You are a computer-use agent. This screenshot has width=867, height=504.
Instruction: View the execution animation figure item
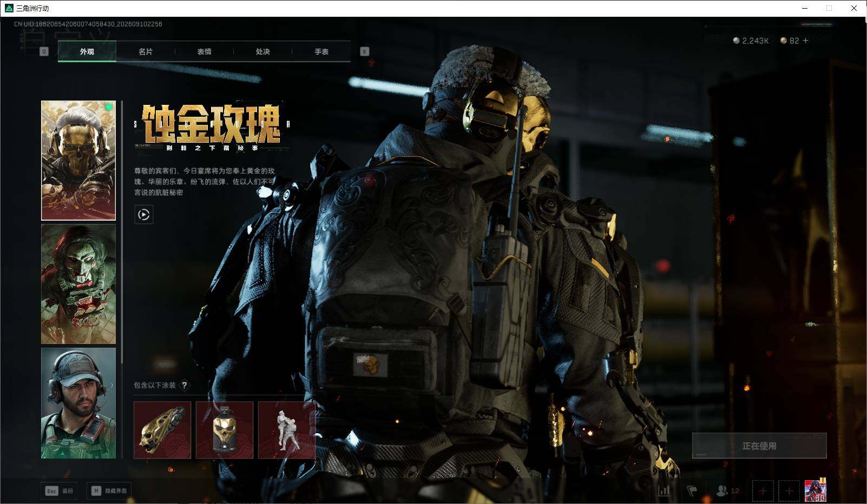(x=287, y=430)
